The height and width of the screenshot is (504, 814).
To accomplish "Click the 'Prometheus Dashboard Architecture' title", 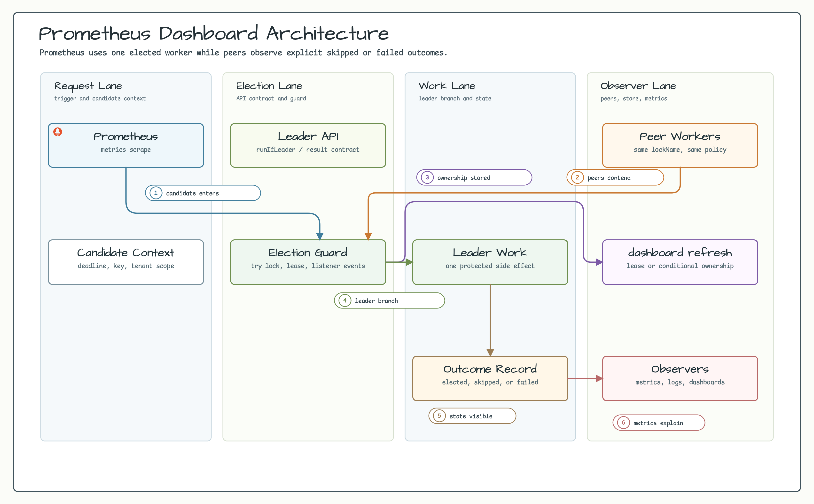I will [x=214, y=33].
